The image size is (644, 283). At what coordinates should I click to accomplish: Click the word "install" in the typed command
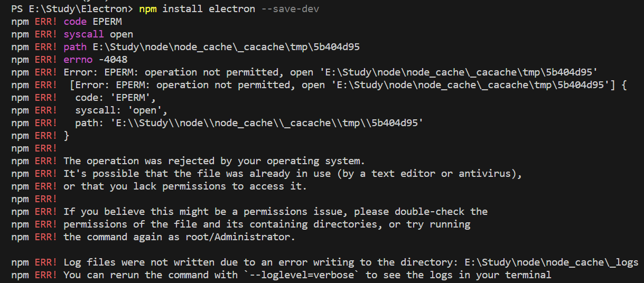[x=182, y=10]
